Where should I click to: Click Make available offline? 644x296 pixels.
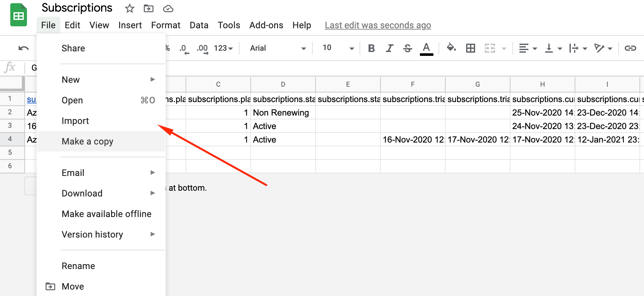[x=101, y=214]
